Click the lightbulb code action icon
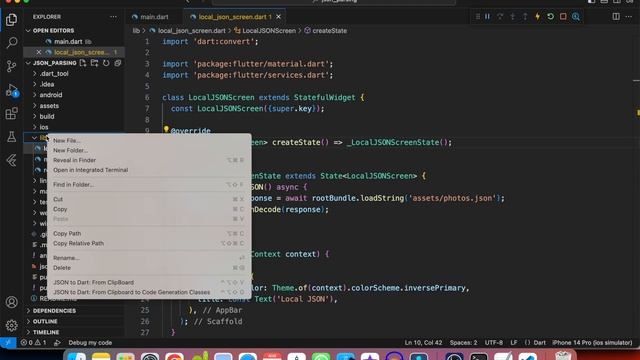 [166, 129]
